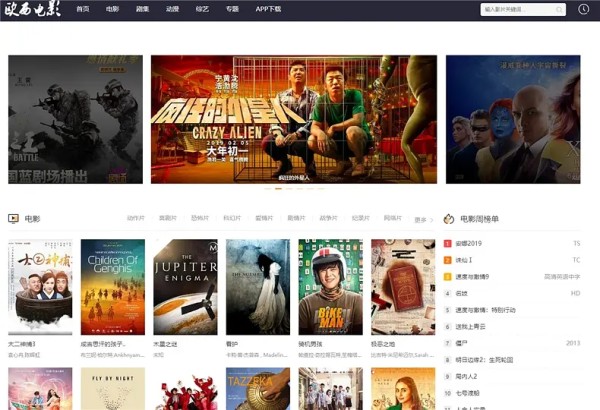
Task: Click the title text under Bike Man poster
Action: tap(310, 344)
